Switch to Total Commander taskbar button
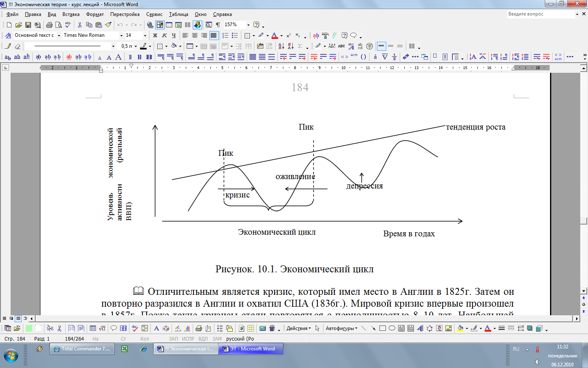588x368 pixels. click(82, 349)
